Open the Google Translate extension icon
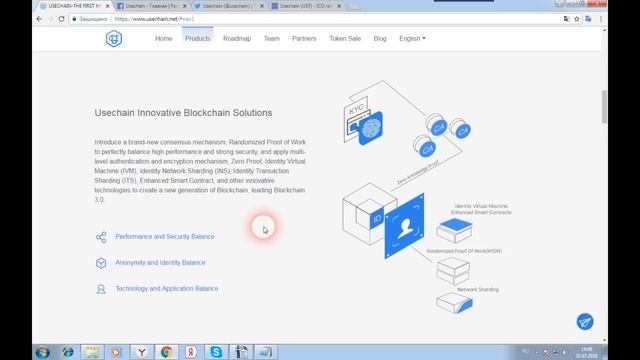 click(x=588, y=19)
